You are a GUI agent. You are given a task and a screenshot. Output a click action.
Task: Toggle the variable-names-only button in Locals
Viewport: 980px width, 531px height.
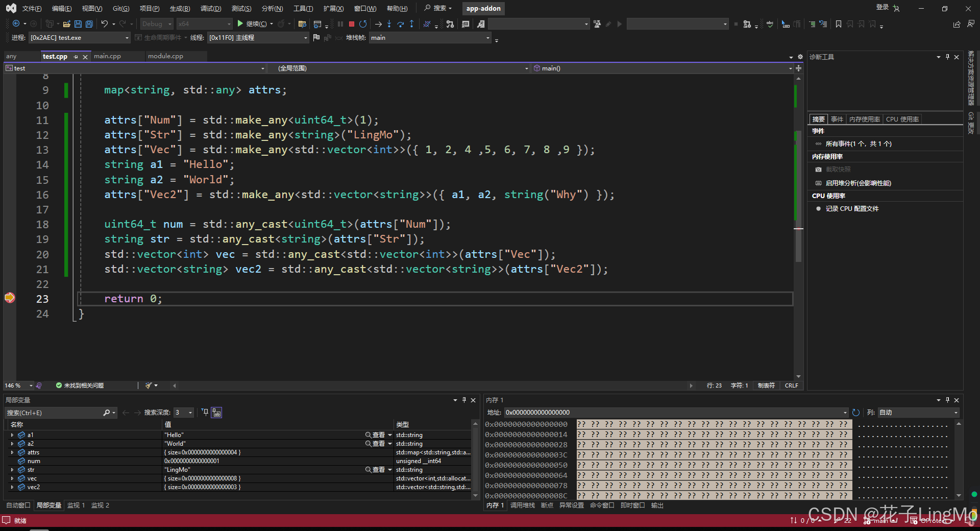coord(217,413)
